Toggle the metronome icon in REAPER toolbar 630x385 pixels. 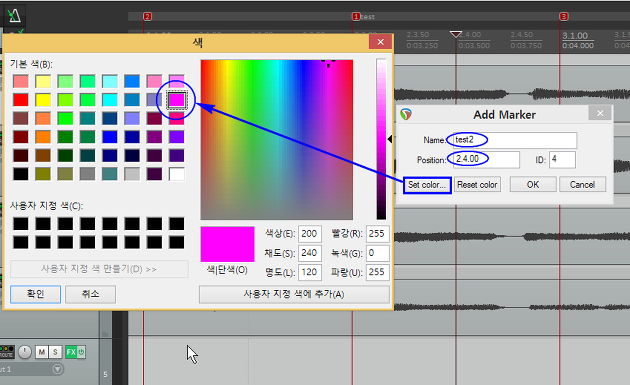(x=14, y=16)
